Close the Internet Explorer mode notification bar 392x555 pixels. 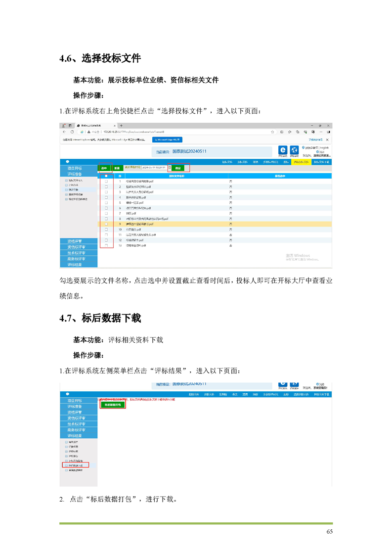327,140
